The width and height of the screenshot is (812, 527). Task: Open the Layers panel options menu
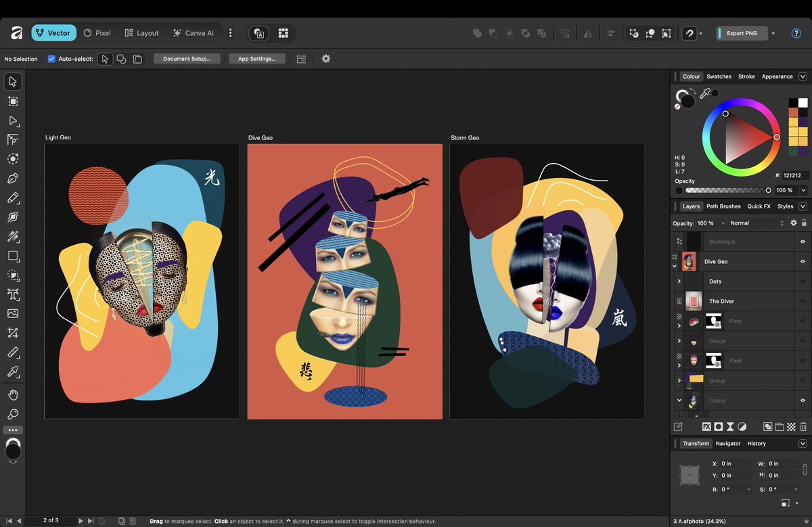tap(803, 206)
